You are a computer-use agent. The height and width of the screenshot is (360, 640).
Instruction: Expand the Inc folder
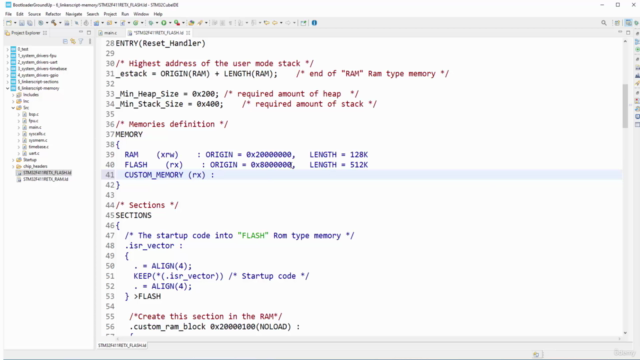[13, 101]
